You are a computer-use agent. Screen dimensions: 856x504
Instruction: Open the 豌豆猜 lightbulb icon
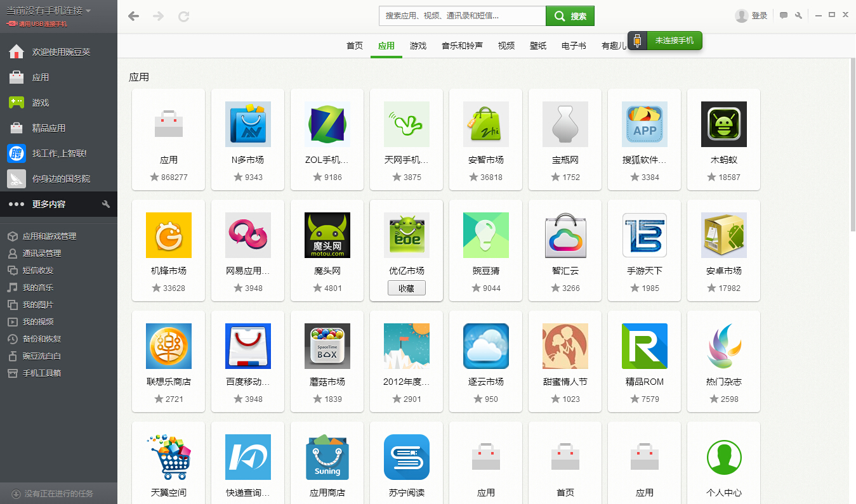click(485, 235)
